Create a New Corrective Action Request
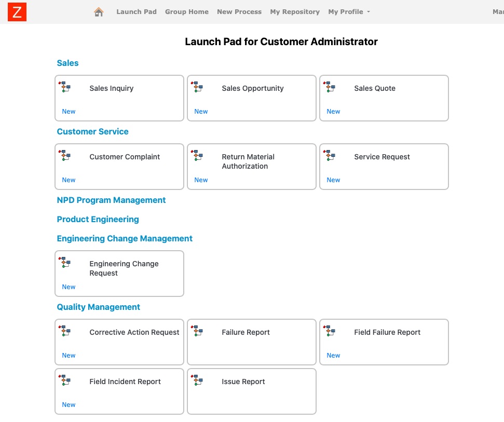The width and height of the screenshot is (504, 422). click(69, 356)
